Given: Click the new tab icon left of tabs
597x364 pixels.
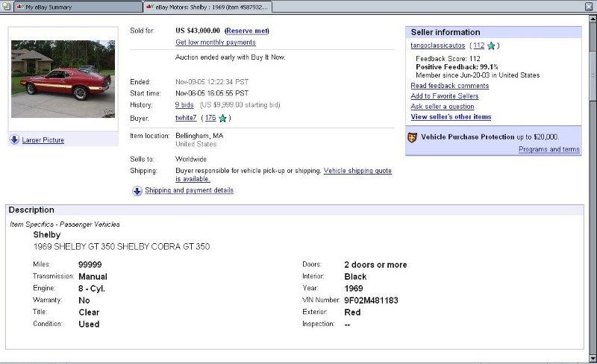Looking at the screenshot, I should [7, 6].
